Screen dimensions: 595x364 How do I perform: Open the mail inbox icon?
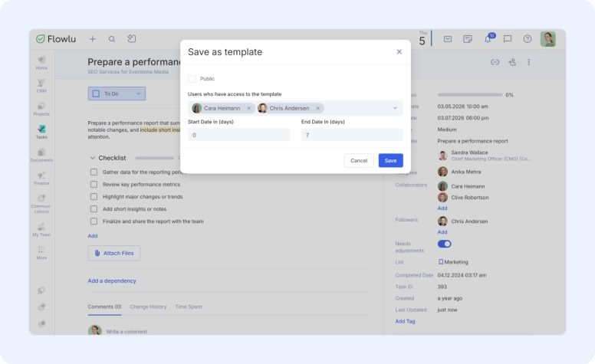coord(448,39)
